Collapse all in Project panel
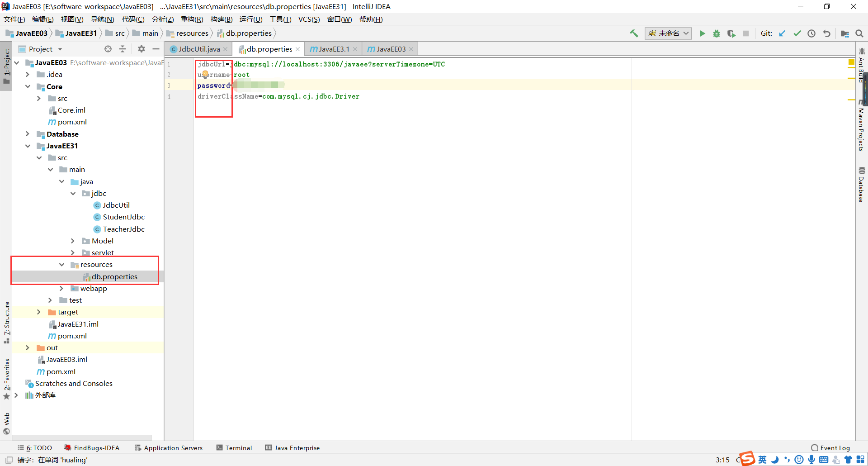868x466 pixels. pyautogui.click(x=123, y=49)
